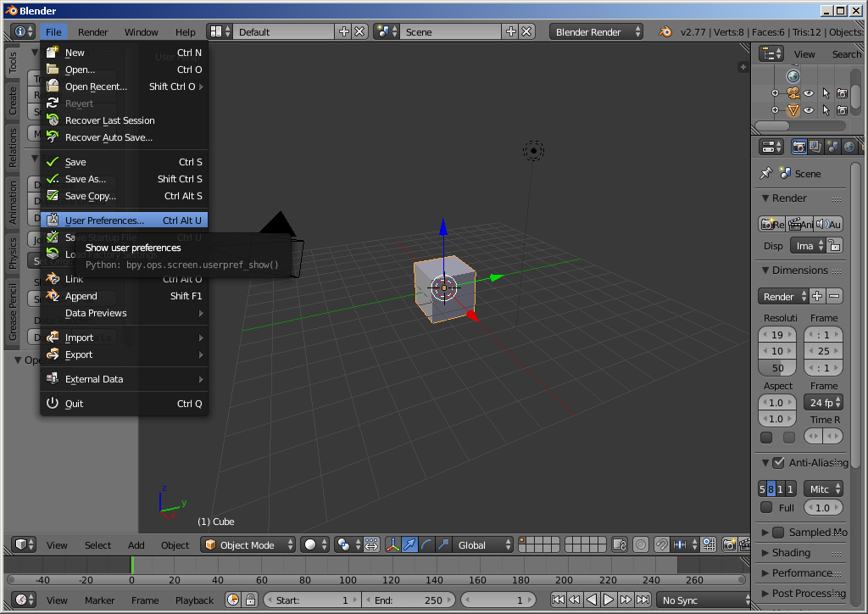The width and height of the screenshot is (868, 614).
Task: Add a new scene with the plus icon
Action: coord(511,31)
